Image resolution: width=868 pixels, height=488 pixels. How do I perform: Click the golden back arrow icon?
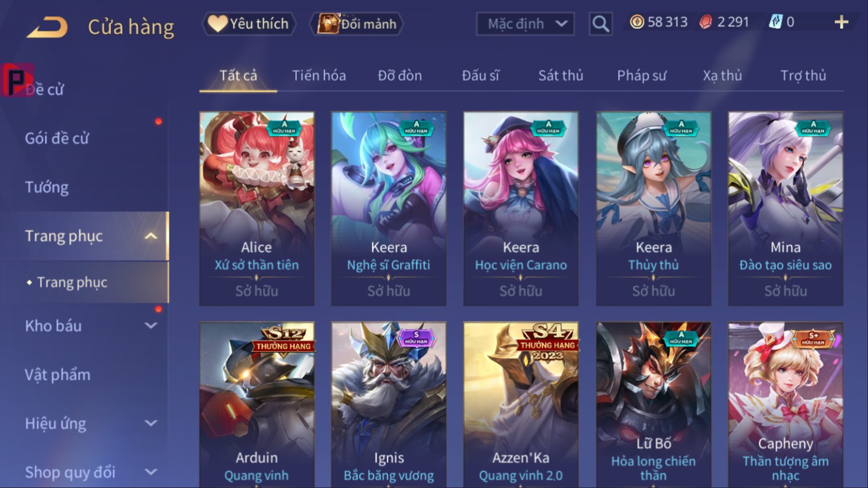click(x=47, y=26)
